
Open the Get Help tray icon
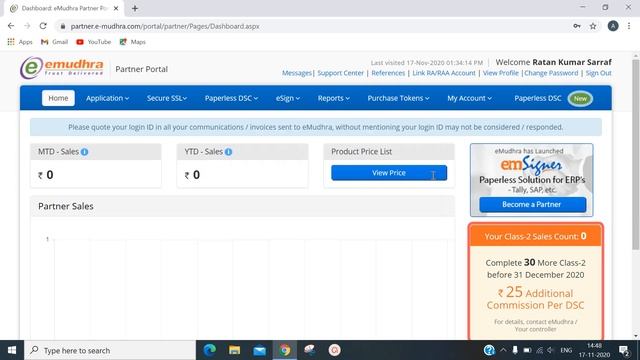pos(489,350)
